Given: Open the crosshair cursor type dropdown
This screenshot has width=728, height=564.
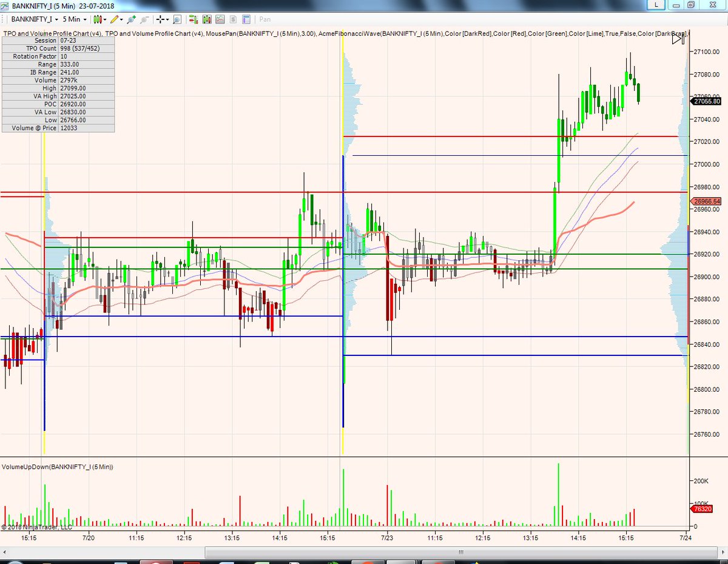Looking at the screenshot, I should coord(163,19).
